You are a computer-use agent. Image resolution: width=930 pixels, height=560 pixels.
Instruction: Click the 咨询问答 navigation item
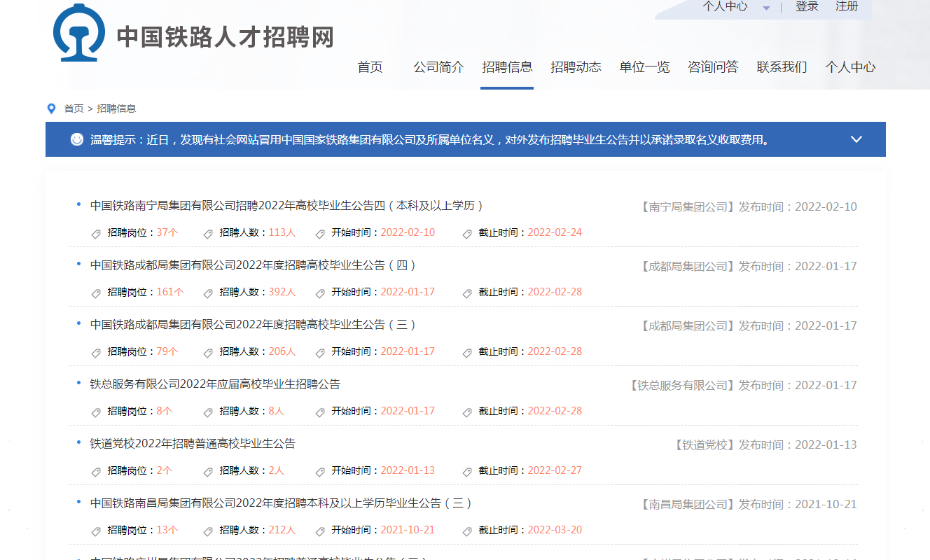tap(713, 66)
